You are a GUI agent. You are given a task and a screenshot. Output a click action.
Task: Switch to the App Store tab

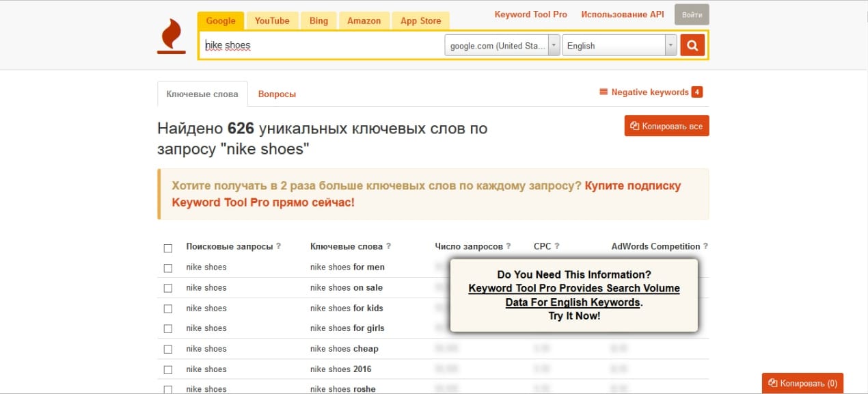pyautogui.click(x=421, y=21)
